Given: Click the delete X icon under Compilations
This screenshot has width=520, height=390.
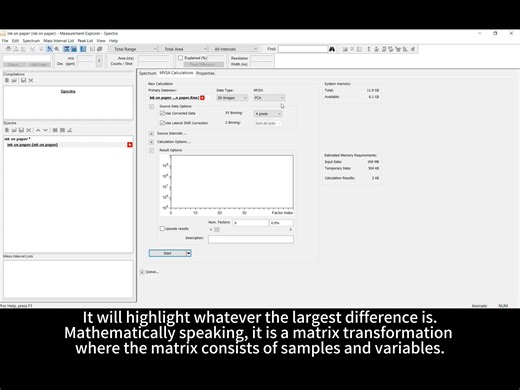Looking at the screenshot, I should pyautogui.click(x=31, y=80).
